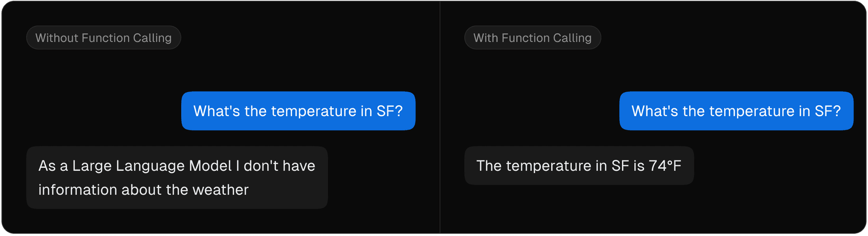Viewport: 868px width, 236px height.
Task: Click "don't have" in the left reply
Action: (x=279, y=166)
